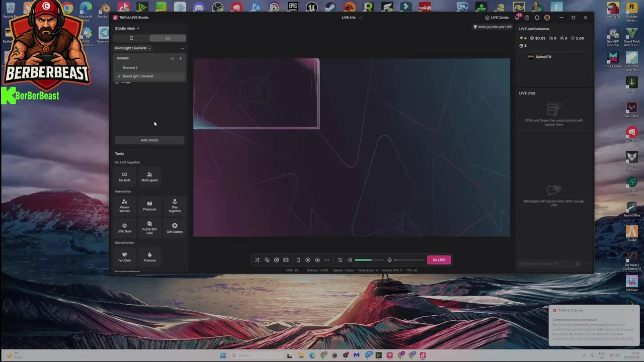Click the dashed circle capture icon

[317, 260]
